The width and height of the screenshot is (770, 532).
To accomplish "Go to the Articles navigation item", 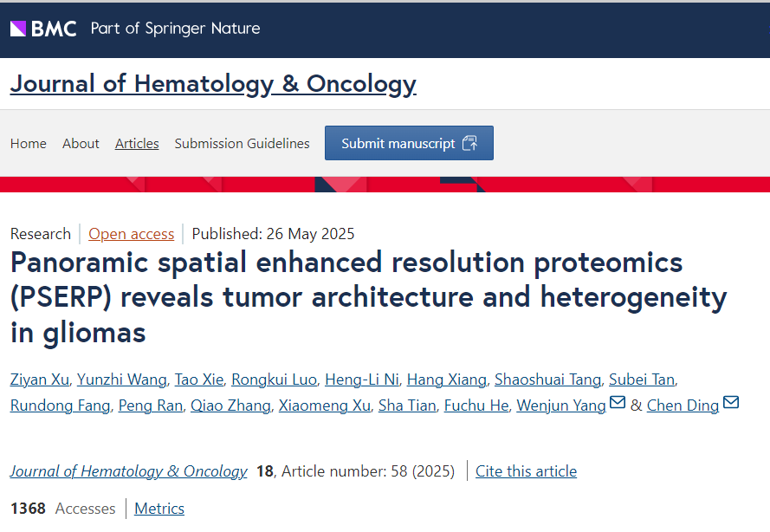I will point(137,144).
